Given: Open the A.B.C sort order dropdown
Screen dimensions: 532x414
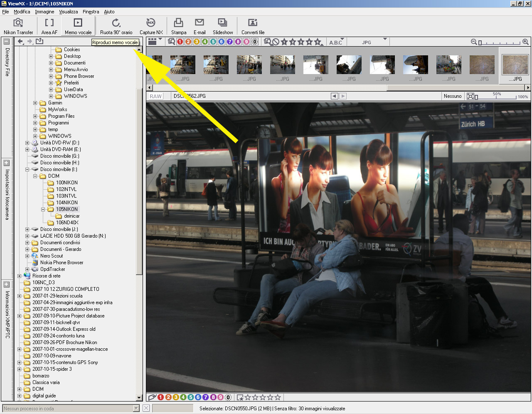Looking at the screenshot, I should pyautogui.click(x=336, y=42).
